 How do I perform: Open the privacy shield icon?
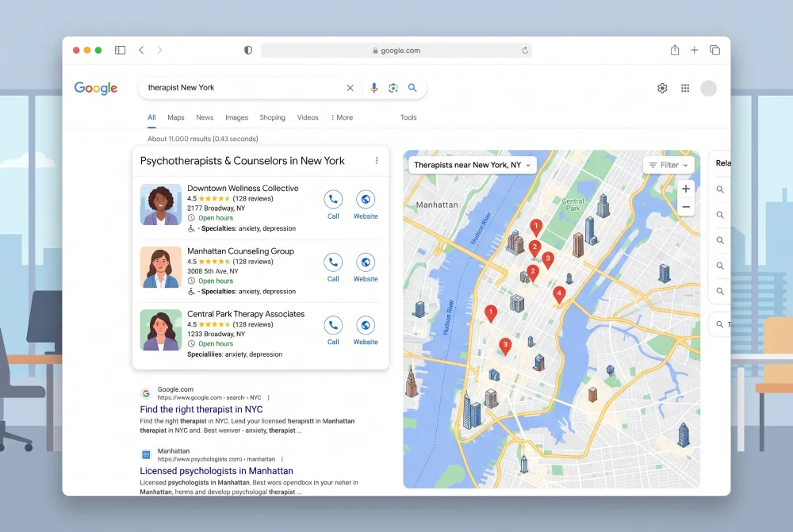point(247,50)
